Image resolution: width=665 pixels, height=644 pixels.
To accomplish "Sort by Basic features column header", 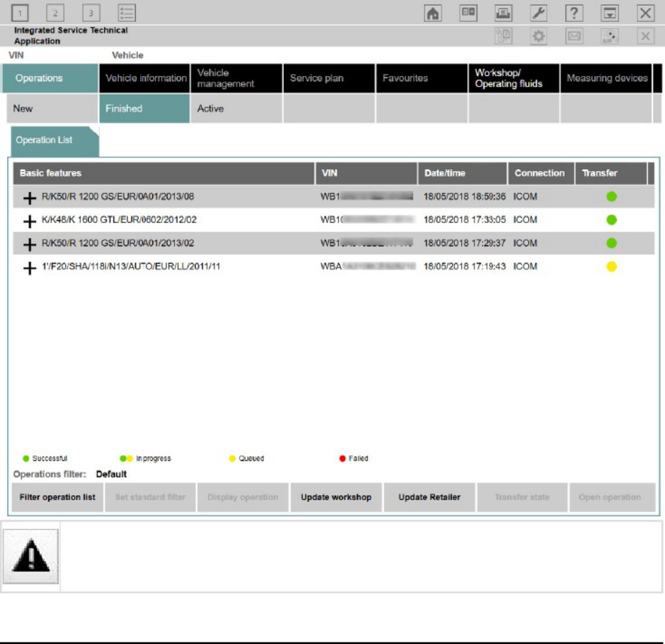I will 163,173.
